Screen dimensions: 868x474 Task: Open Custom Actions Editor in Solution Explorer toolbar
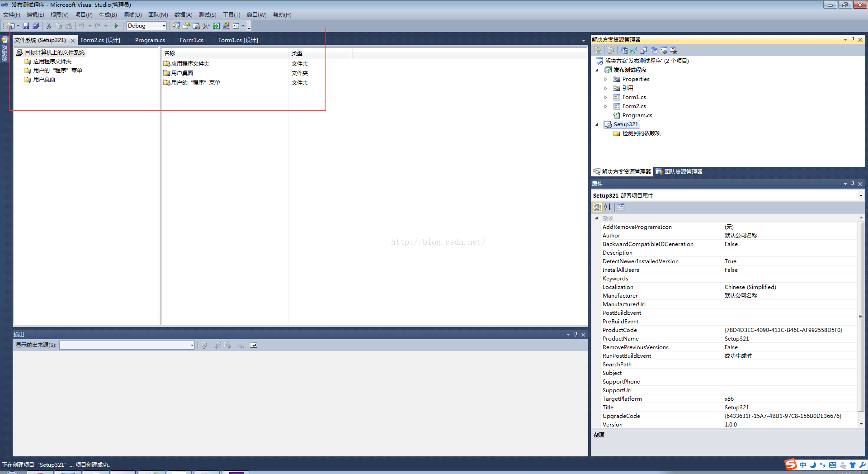664,50
